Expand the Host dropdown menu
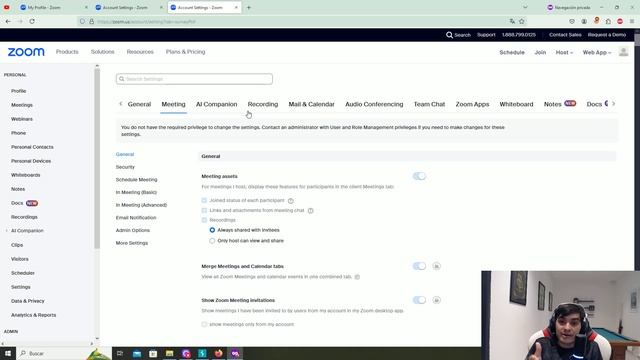 click(564, 52)
